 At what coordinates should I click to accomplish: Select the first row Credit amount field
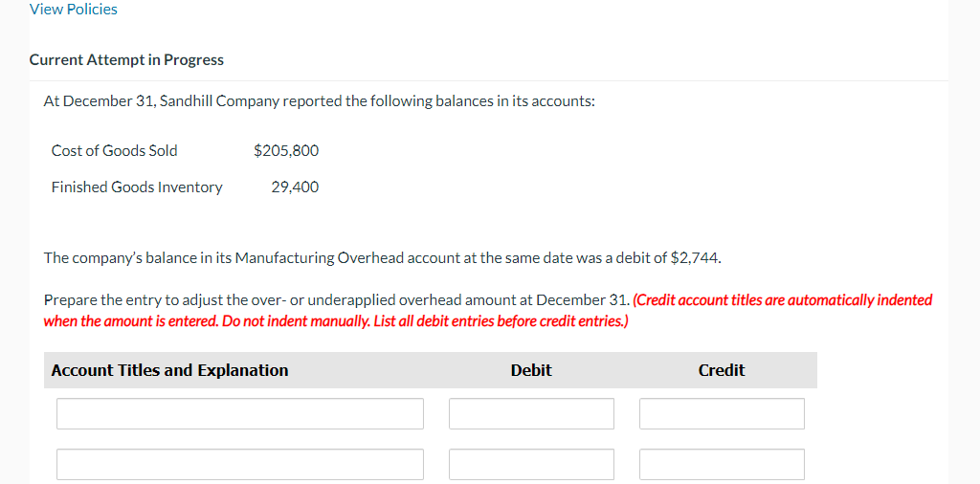pyautogui.click(x=722, y=414)
